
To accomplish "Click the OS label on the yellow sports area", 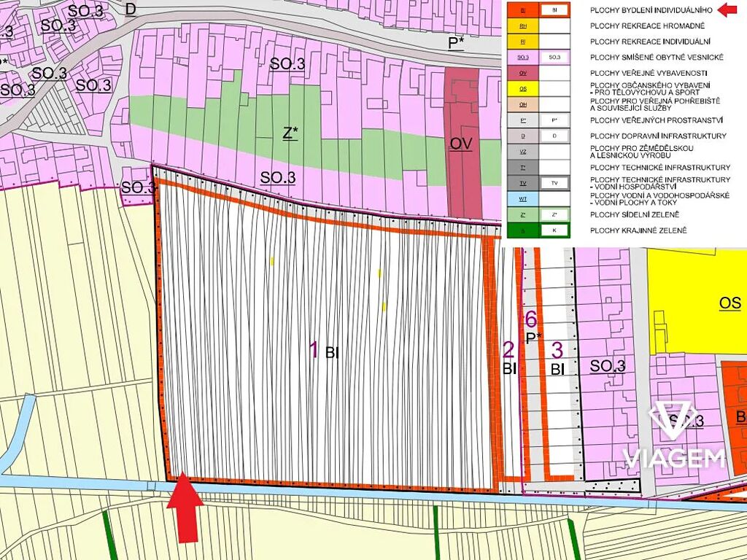I will pos(729,303).
